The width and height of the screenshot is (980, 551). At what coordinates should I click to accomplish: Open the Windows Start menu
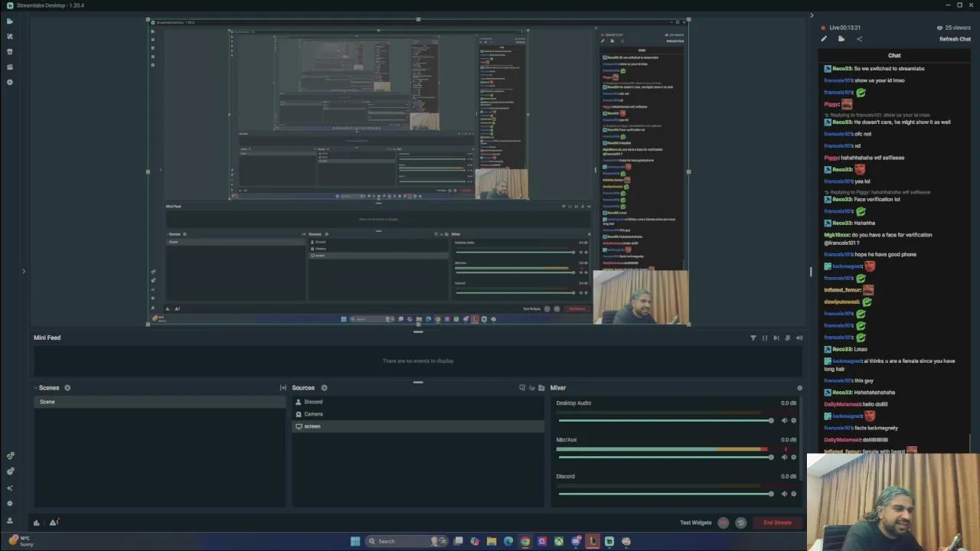pyautogui.click(x=355, y=541)
